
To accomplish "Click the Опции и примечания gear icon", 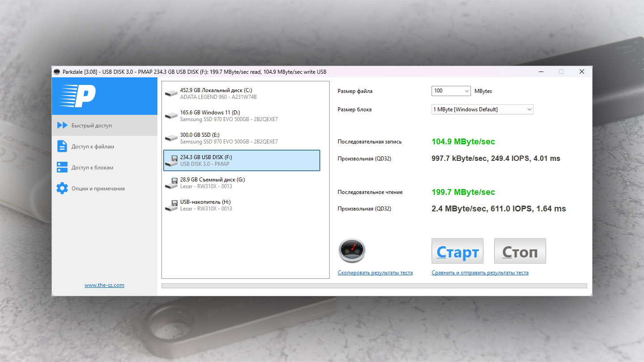I will coord(62,188).
